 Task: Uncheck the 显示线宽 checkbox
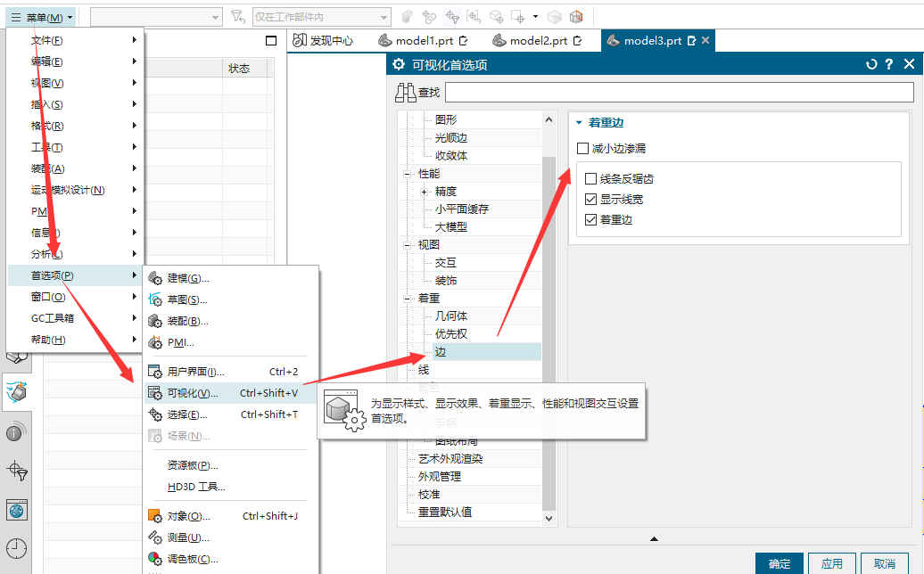(x=590, y=200)
